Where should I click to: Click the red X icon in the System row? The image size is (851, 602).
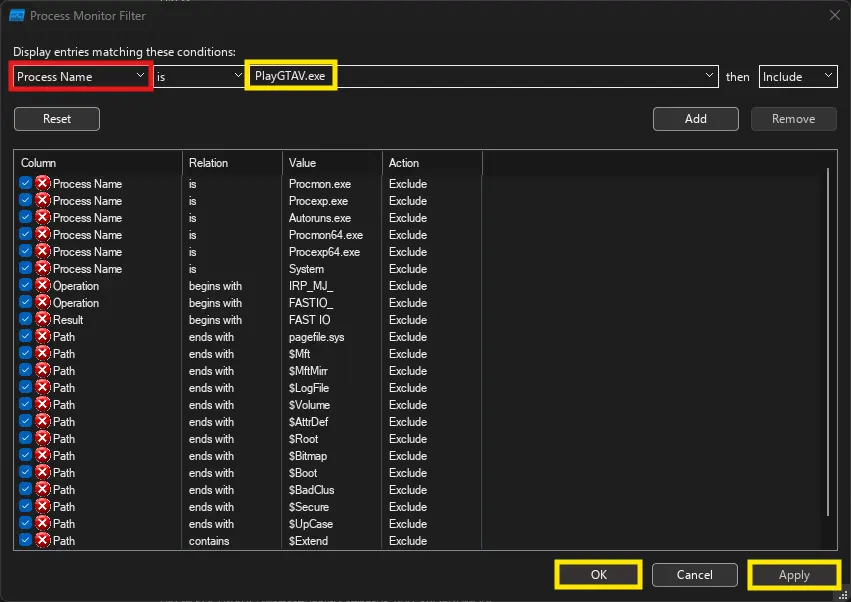(43, 268)
